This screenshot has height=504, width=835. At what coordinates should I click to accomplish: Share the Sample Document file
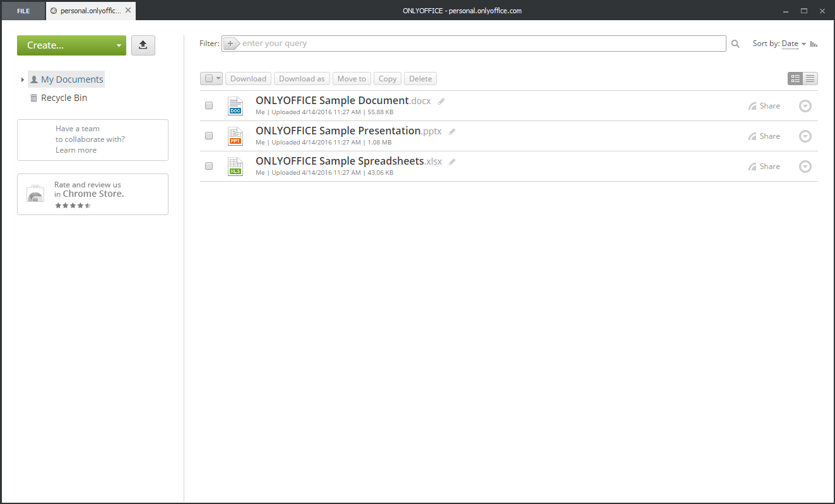pos(764,106)
